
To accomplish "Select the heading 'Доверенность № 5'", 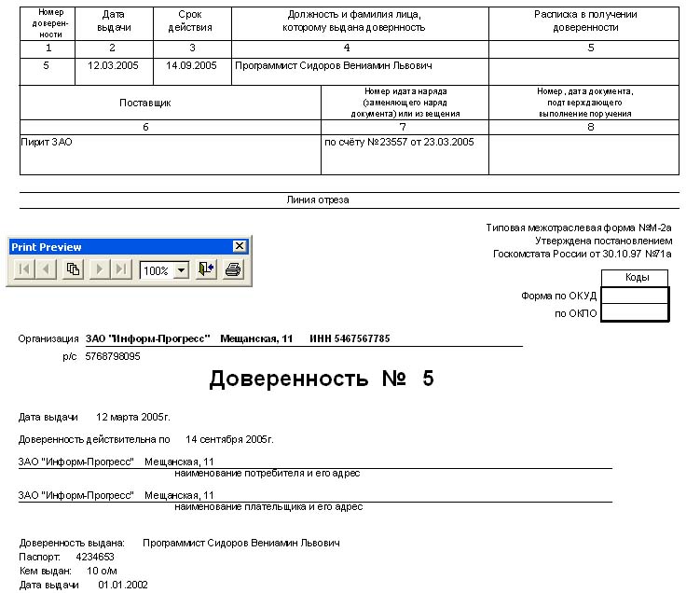I will click(322, 379).
